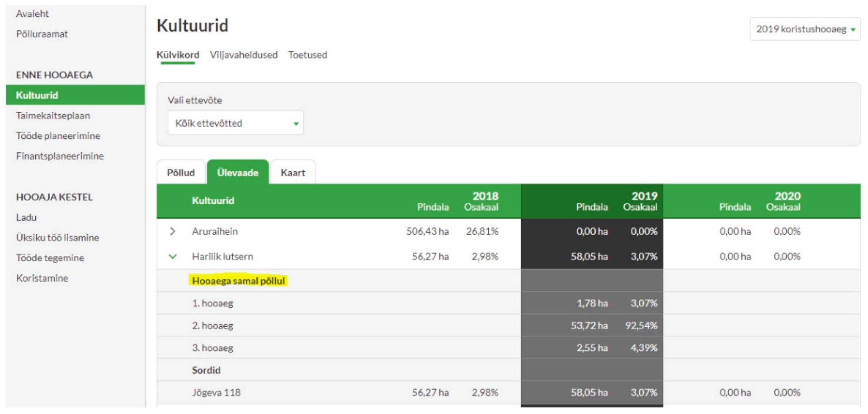Viewport: 868px width, 414px height.
Task: Go to Avaleht in sidebar
Action: tap(32, 14)
